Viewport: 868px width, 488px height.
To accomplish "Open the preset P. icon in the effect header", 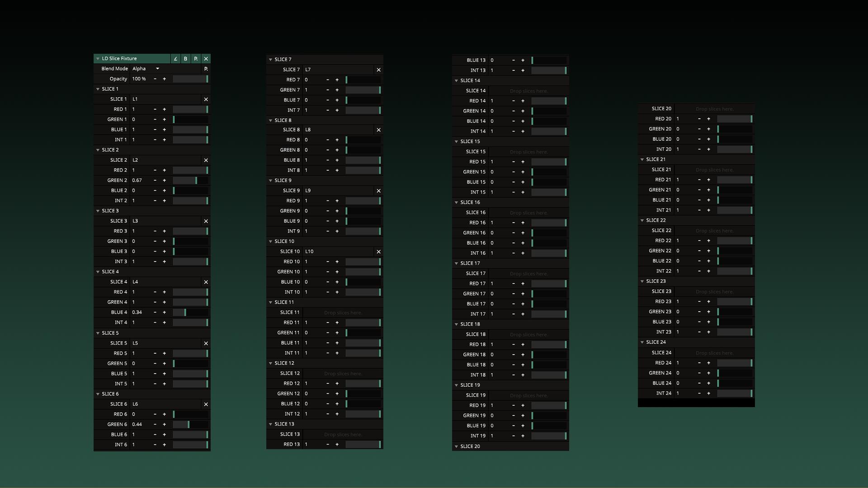I will [196, 59].
